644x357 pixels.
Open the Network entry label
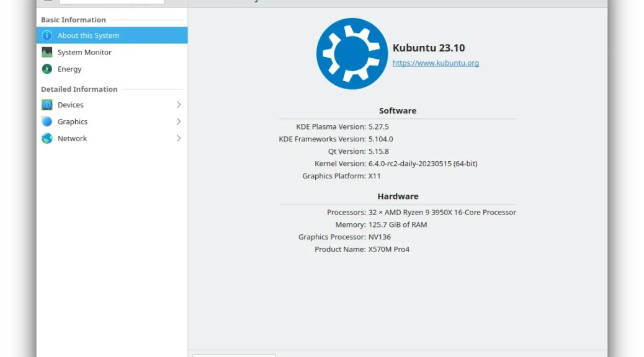73,138
